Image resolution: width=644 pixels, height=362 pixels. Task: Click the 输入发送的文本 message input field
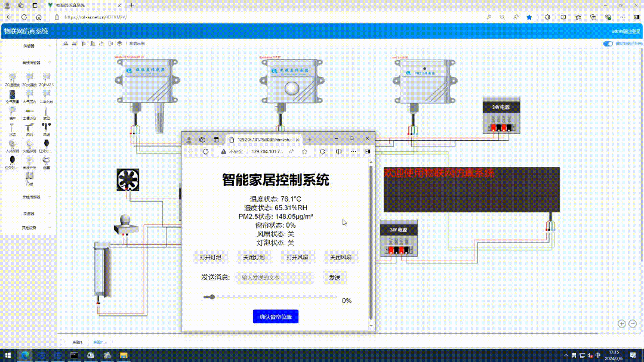[276, 277]
